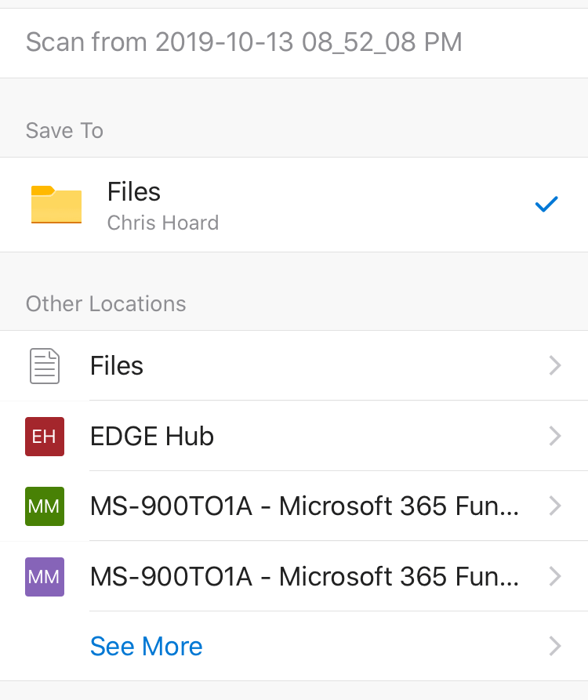Screen dimensions: 588x700
Task: Tap the green MM team icon
Action: click(45, 506)
